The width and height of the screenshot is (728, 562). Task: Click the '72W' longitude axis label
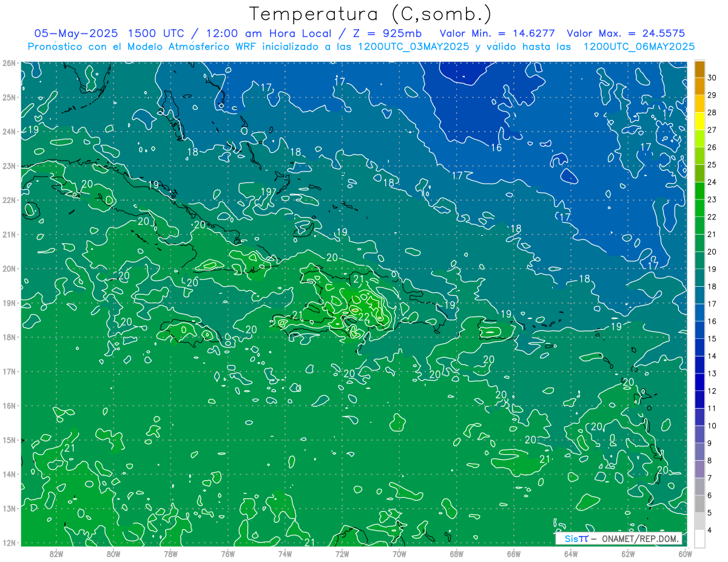click(342, 554)
